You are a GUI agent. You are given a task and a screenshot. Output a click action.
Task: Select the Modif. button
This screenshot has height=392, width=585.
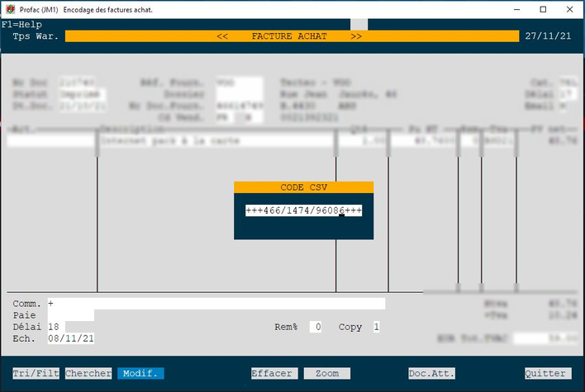(140, 374)
